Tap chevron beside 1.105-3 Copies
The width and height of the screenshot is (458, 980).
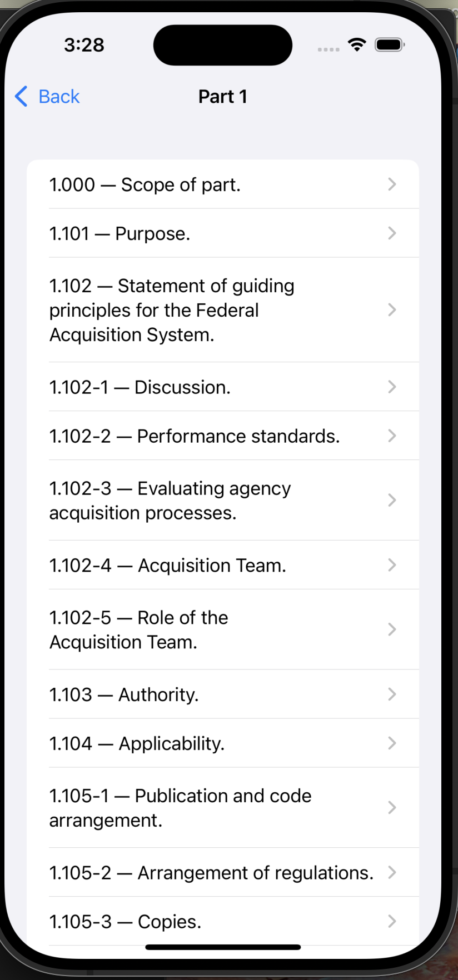pos(392,921)
